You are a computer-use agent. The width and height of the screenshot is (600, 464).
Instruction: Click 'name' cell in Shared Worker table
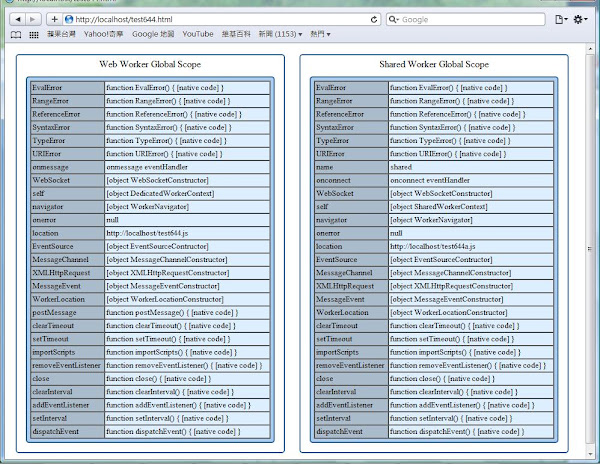(351, 167)
